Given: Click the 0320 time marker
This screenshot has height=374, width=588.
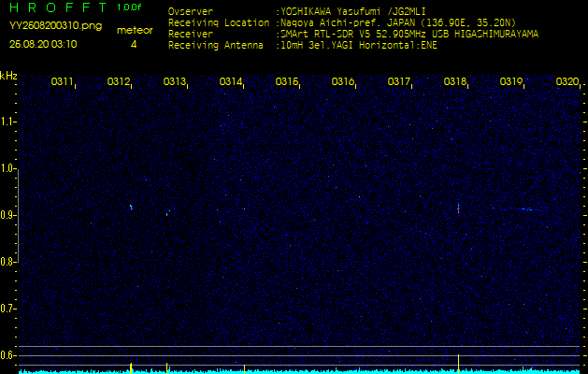Looking at the screenshot, I should click(x=567, y=81).
